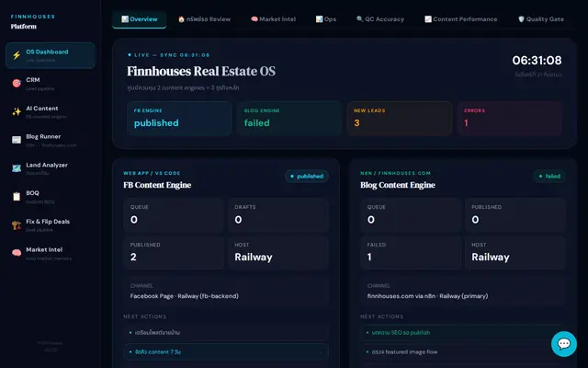Click the 'Blog Content Engine' card title
Image resolution: width=588 pixels, height=368 pixels.
click(398, 185)
